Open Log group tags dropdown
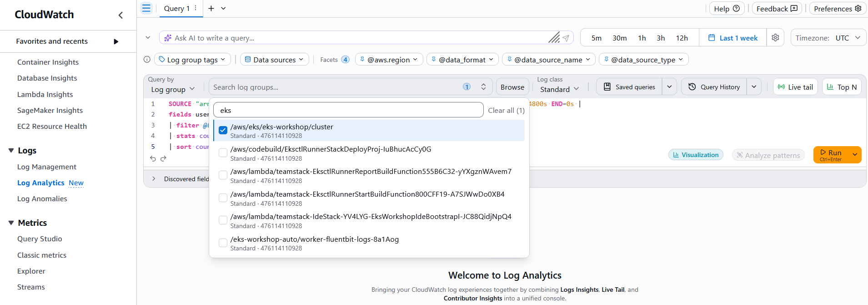 click(x=192, y=60)
